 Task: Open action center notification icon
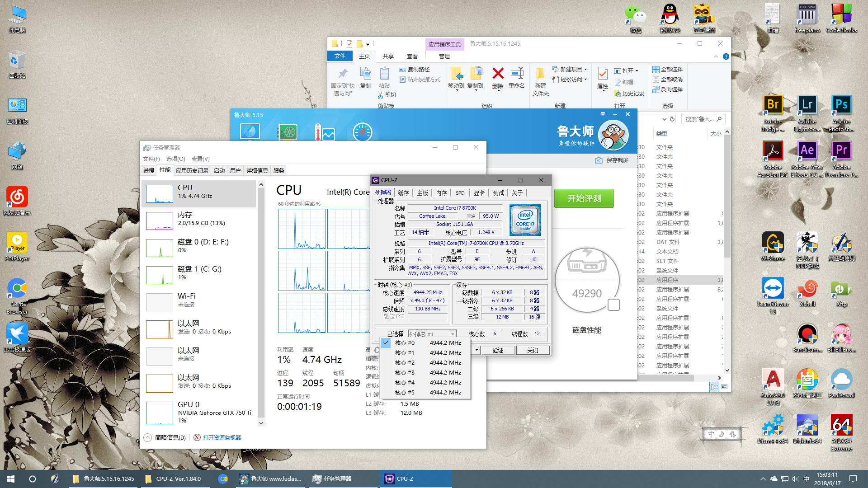pyautogui.click(x=853, y=479)
